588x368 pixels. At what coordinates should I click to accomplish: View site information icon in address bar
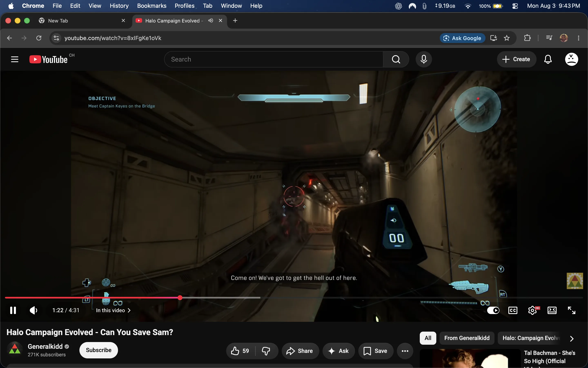tap(56, 38)
